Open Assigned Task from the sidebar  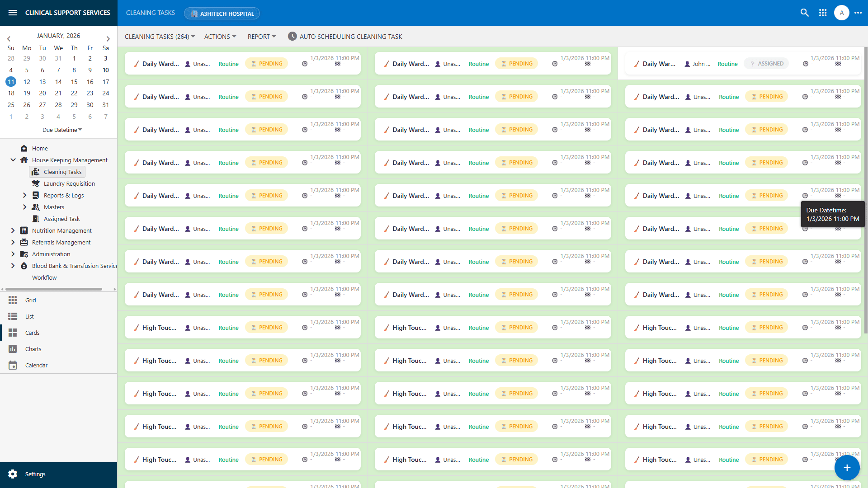pos(61,219)
